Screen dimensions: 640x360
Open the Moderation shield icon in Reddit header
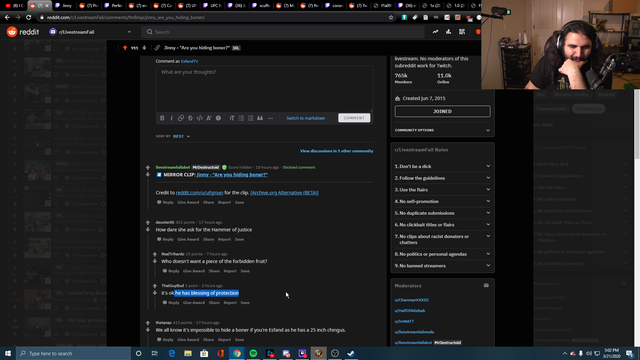pos(478,32)
